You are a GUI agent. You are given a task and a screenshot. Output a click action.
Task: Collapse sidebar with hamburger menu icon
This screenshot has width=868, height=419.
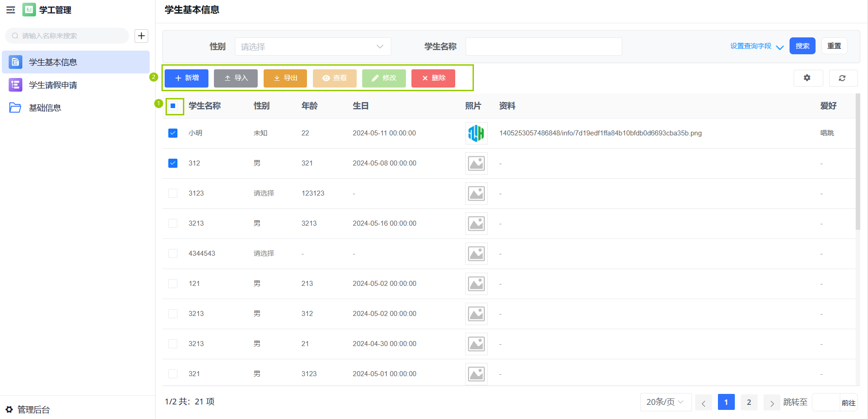(10, 10)
